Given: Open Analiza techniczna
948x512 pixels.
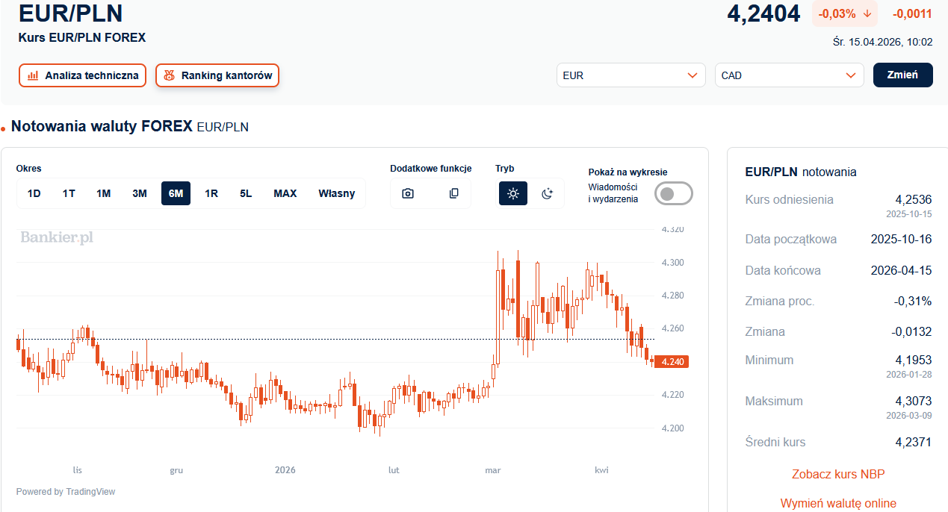Looking at the screenshot, I should 82,76.
